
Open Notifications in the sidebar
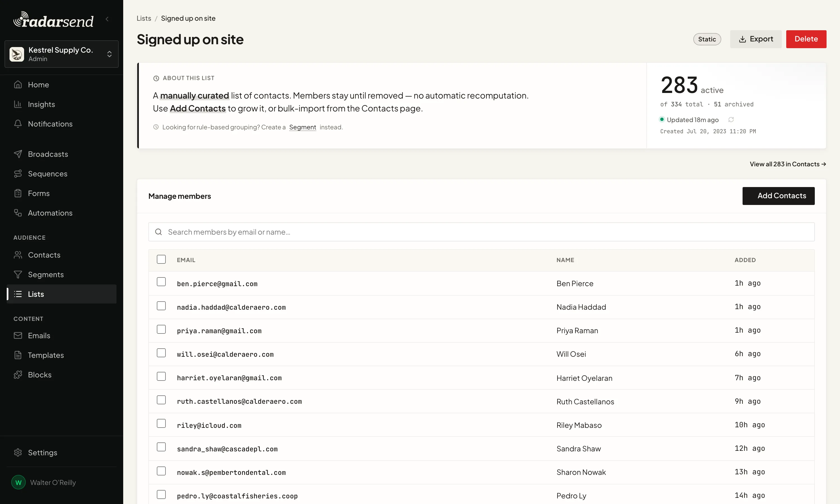(x=61, y=124)
